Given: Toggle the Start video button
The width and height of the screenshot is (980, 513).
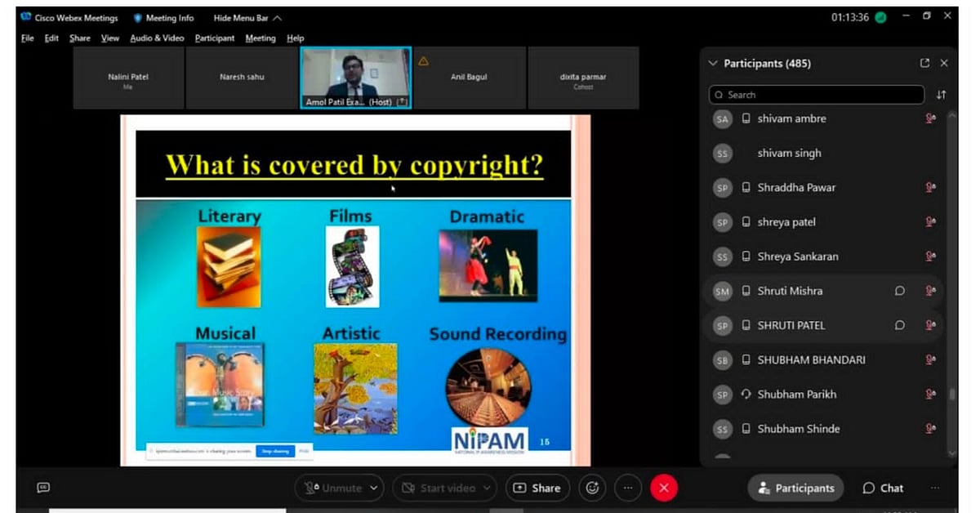Looking at the screenshot, I should click(x=437, y=488).
